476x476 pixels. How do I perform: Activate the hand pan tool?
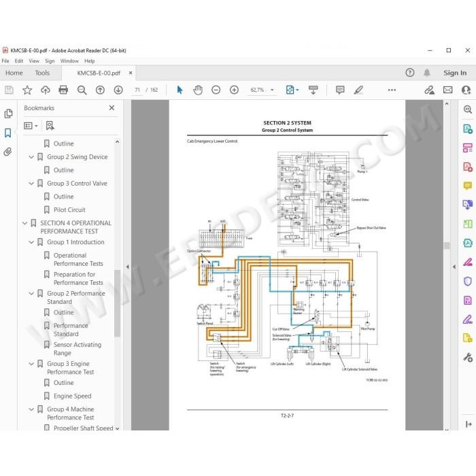[198, 90]
